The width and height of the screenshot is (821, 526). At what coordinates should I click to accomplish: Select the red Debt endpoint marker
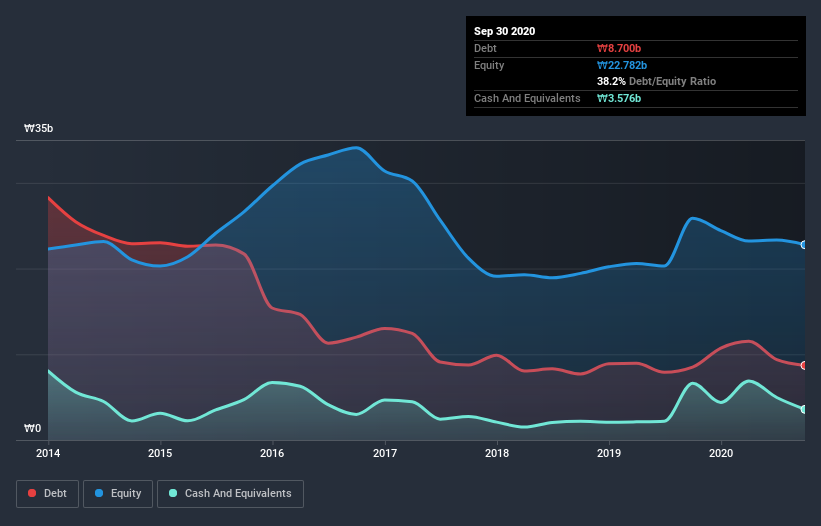pyautogui.click(x=804, y=365)
